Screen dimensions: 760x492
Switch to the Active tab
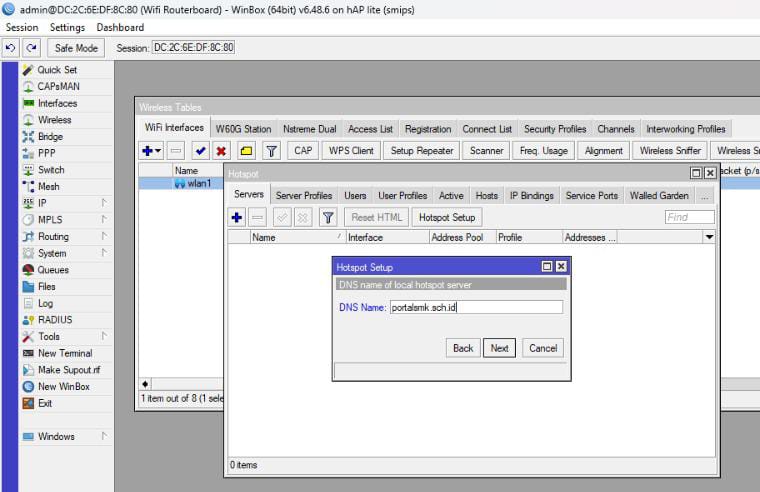pos(451,196)
